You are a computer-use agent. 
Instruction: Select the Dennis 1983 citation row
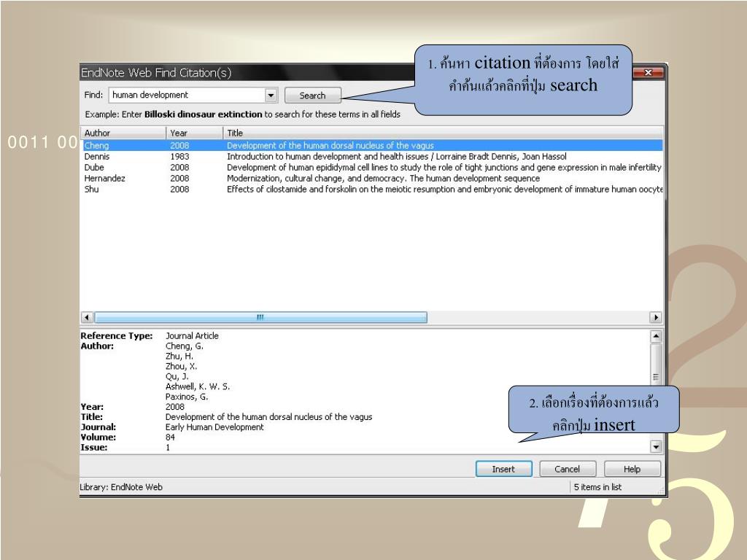coord(372,156)
